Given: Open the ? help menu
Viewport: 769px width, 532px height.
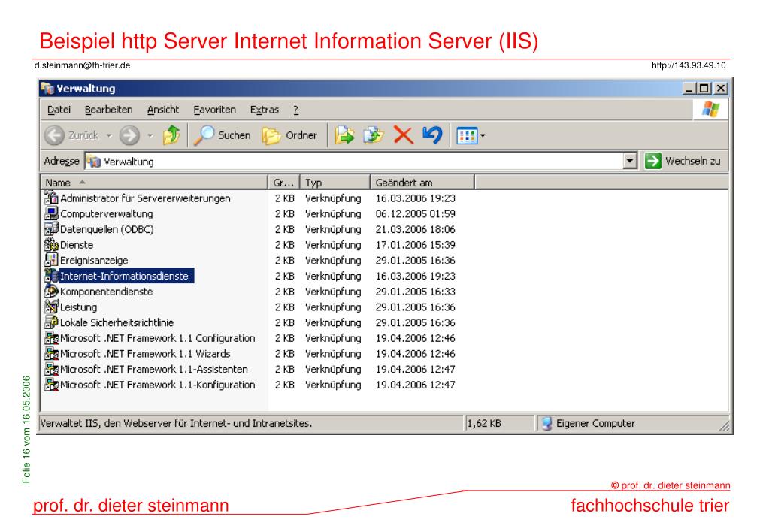Looking at the screenshot, I should pos(295,110).
